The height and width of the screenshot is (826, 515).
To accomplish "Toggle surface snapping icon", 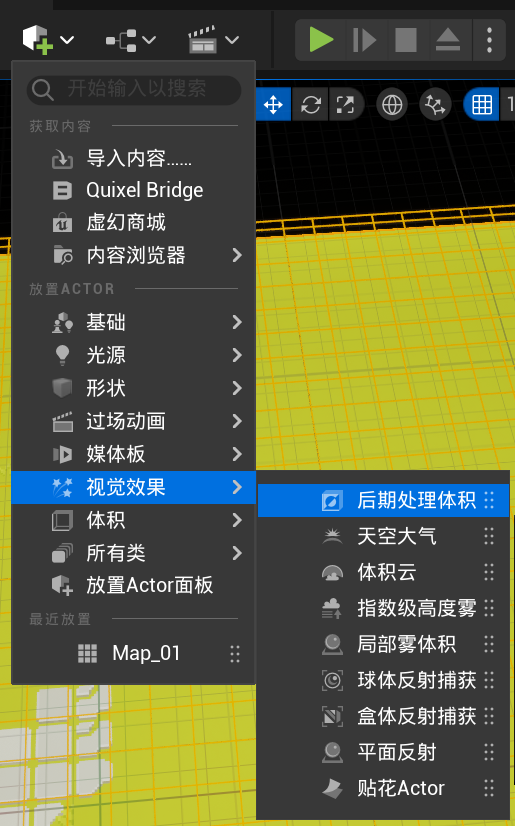I will tap(435, 104).
